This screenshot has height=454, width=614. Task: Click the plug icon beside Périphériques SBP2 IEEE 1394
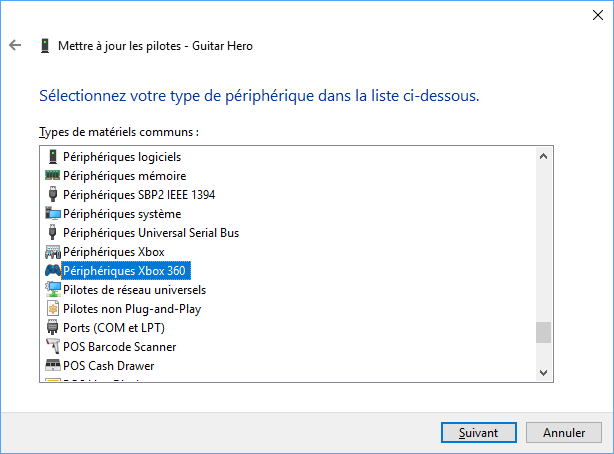[x=52, y=194]
